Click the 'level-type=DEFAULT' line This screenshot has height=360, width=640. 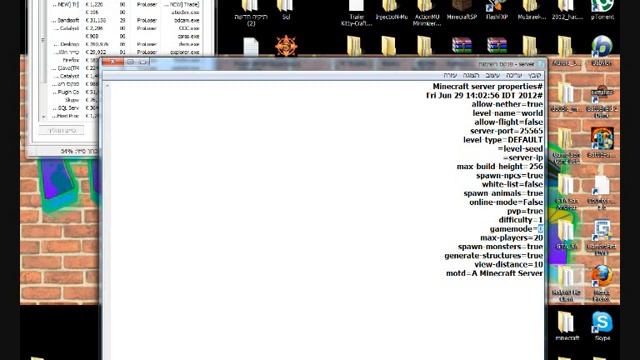tap(503, 140)
